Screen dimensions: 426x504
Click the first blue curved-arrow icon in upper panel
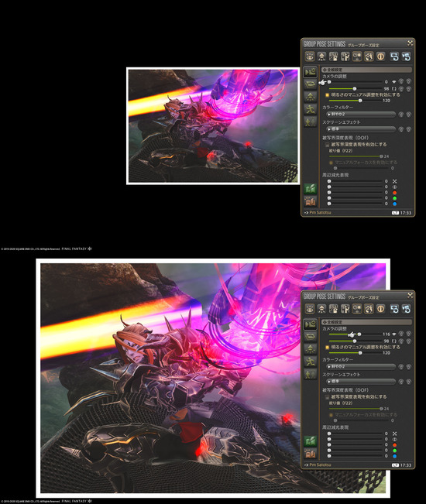click(394, 57)
